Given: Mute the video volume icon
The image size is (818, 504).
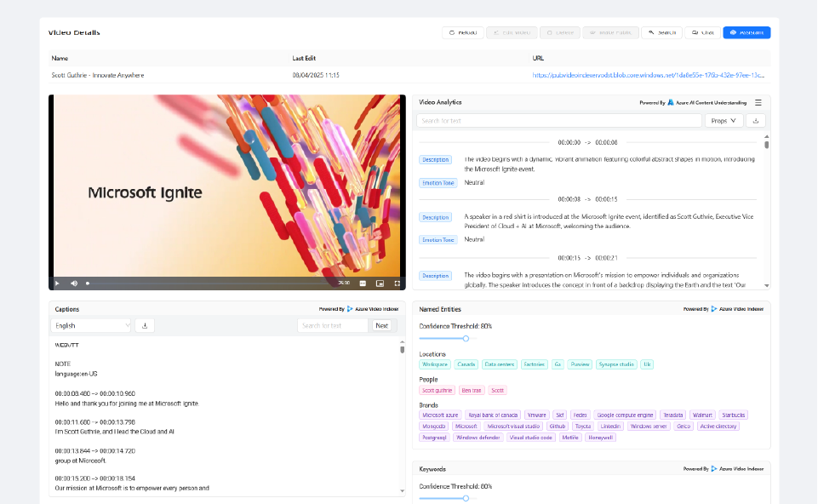Looking at the screenshot, I should (x=74, y=283).
